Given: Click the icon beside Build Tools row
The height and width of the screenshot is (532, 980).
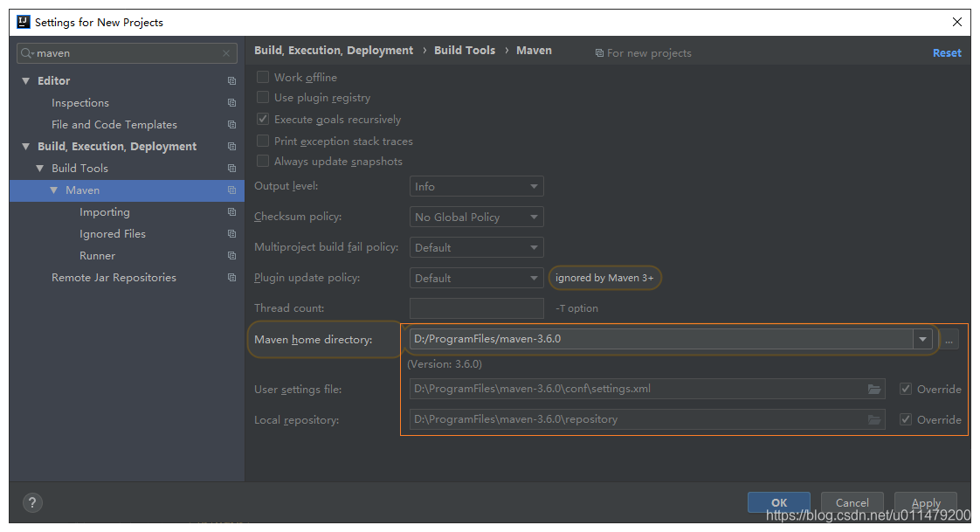Looking at the screenshot, I should 231,169.
